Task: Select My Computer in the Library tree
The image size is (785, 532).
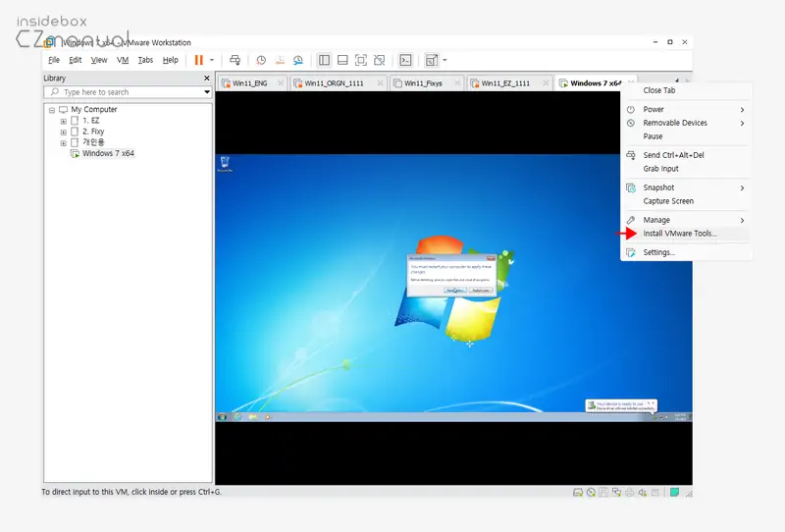Action: (93, 109)
